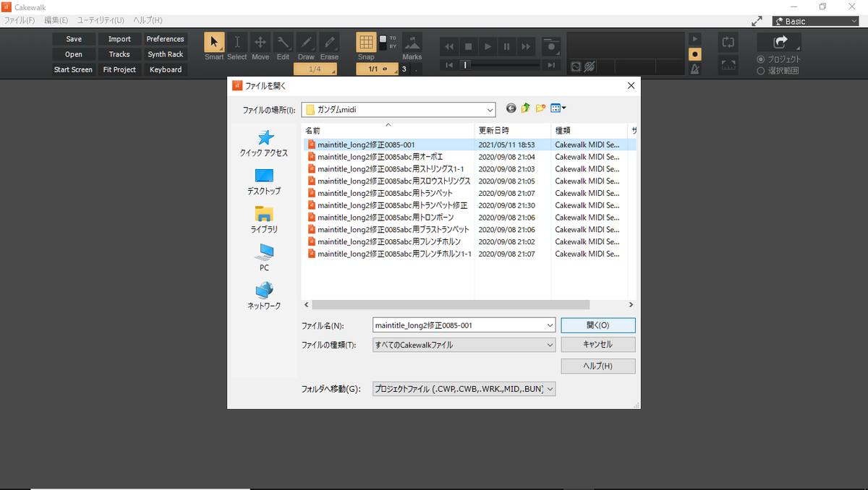This screenshot has height=490, width=868.
Task: Go back with the dialog back arrow
Action: pyautogui.click(x=511, y=108)
